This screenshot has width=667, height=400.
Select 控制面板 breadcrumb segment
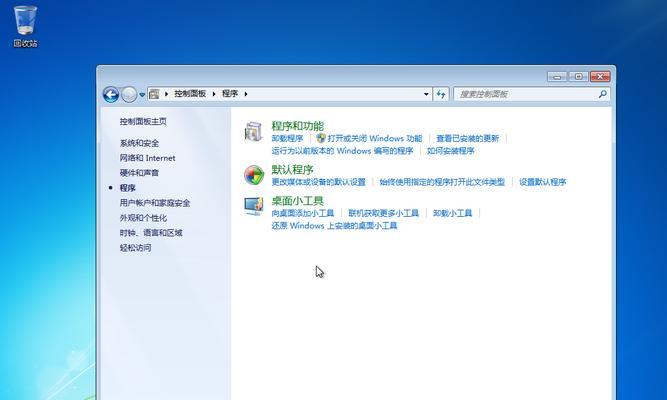click(190, 94)
